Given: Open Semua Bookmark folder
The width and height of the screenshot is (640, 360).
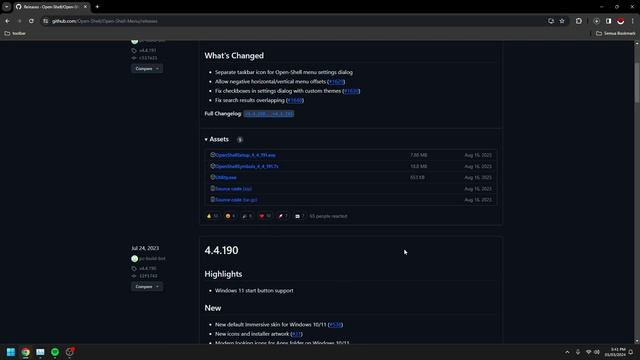Looking at the screenshot, I should [616, 33].
